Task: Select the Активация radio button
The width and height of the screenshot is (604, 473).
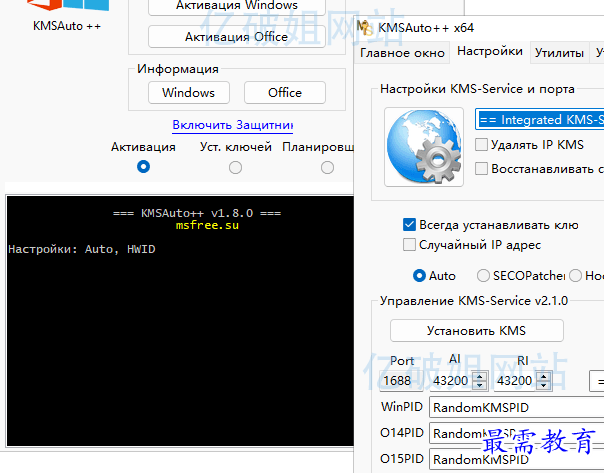Action: pyautogui.click(x=143, y=167)
